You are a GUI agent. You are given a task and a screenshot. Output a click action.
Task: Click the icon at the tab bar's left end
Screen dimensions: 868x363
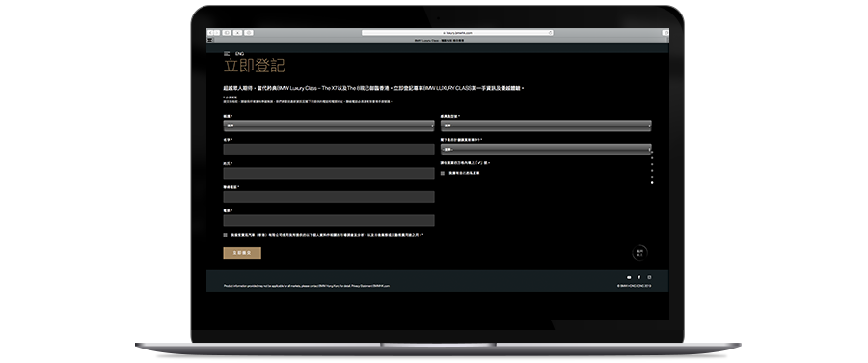(210, 41)
